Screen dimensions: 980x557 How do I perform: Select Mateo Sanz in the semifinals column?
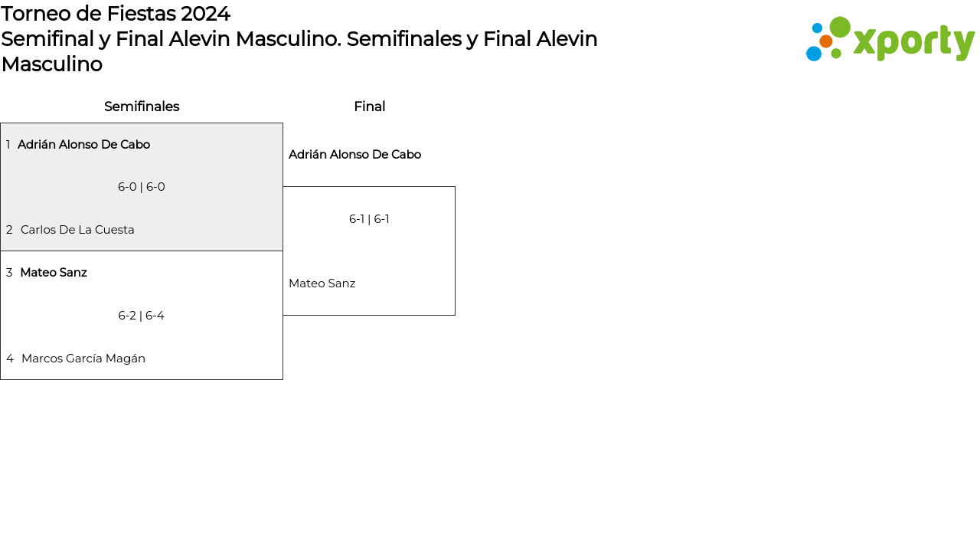(x=54, y=273)
